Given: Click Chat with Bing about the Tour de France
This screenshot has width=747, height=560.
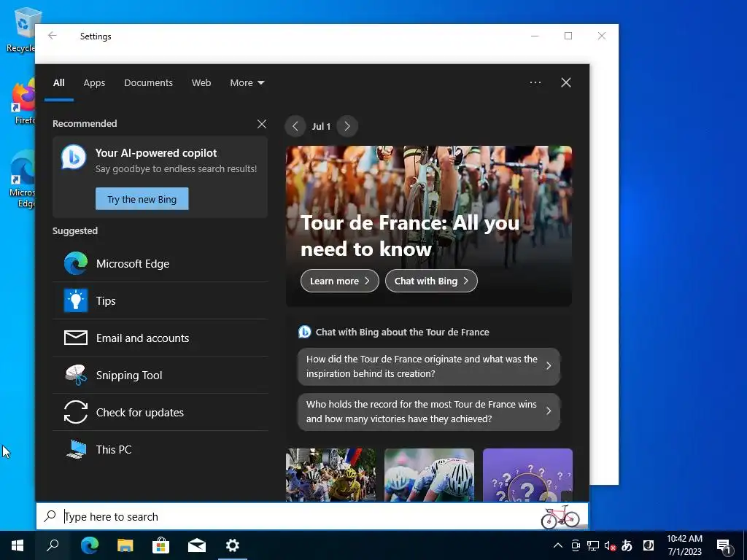Looking at the screenshot, I should pyautogui.click(x=402, y=332).
